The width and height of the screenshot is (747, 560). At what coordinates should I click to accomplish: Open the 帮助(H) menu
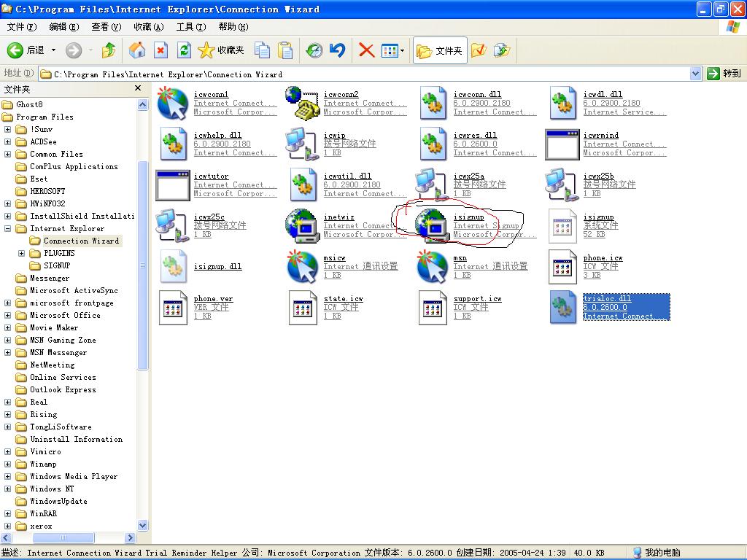233,27
